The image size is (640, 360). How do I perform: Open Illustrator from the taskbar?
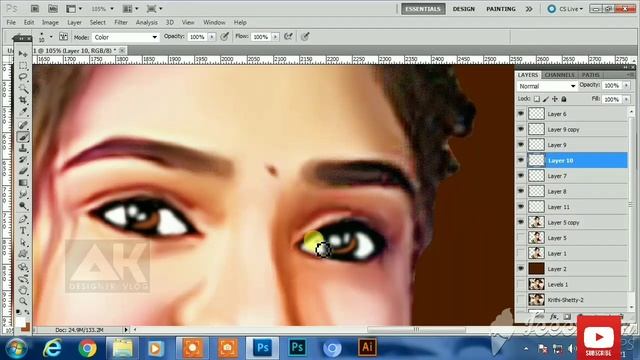point(367,347)
